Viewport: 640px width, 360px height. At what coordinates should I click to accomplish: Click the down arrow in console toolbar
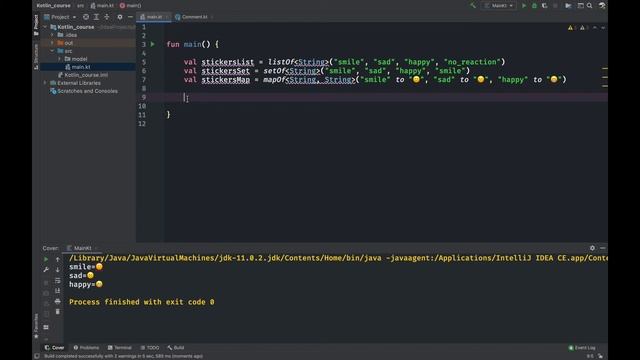click(58, 270)
